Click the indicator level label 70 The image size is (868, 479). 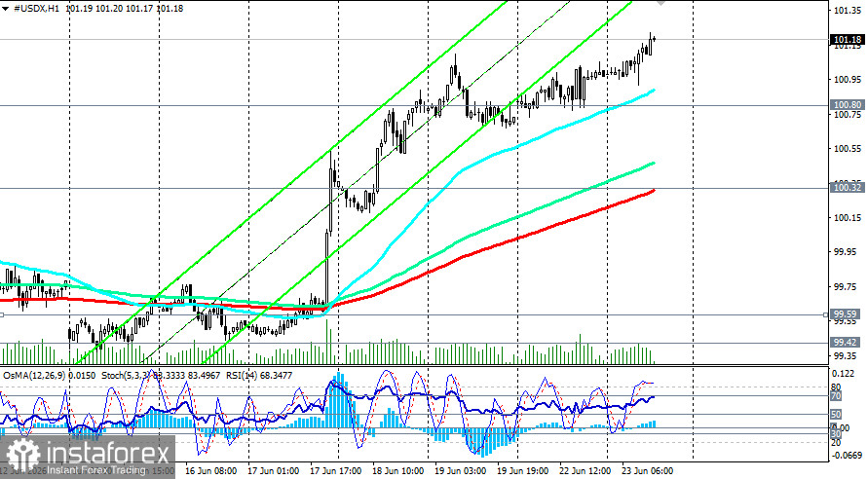pyautogui.click(x=836, y=396)
